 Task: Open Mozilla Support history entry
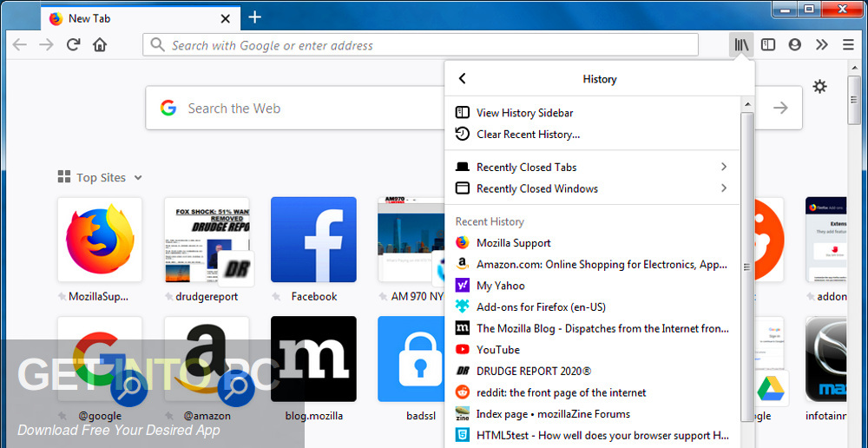coord(592,242)
